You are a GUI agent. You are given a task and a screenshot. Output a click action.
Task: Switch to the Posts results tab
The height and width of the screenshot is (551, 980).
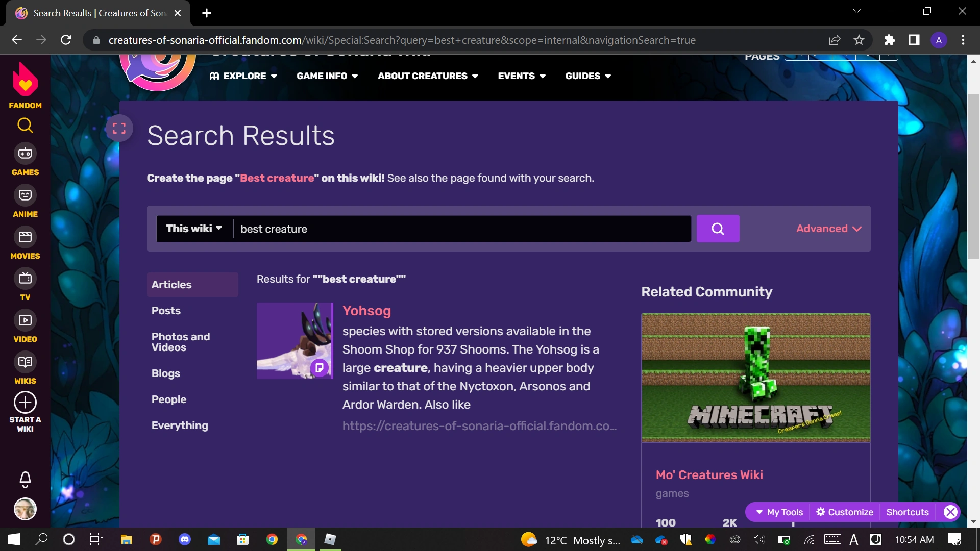(x=166, y=311)
